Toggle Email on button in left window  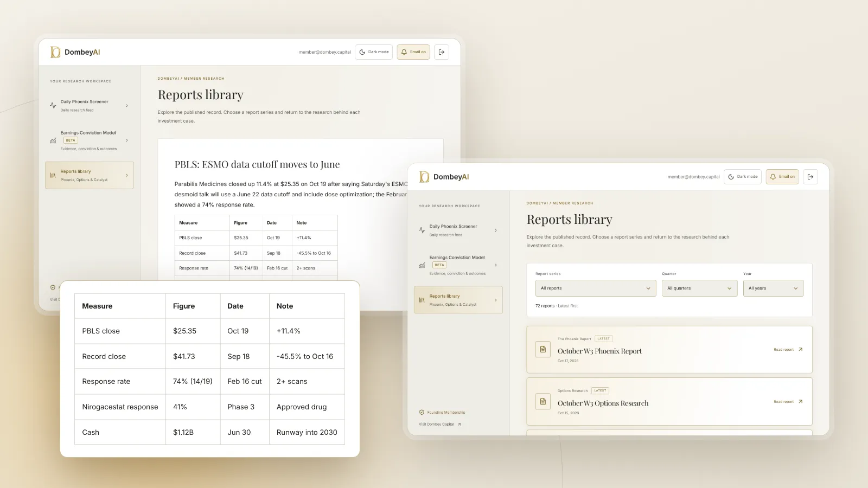(413, 52)
